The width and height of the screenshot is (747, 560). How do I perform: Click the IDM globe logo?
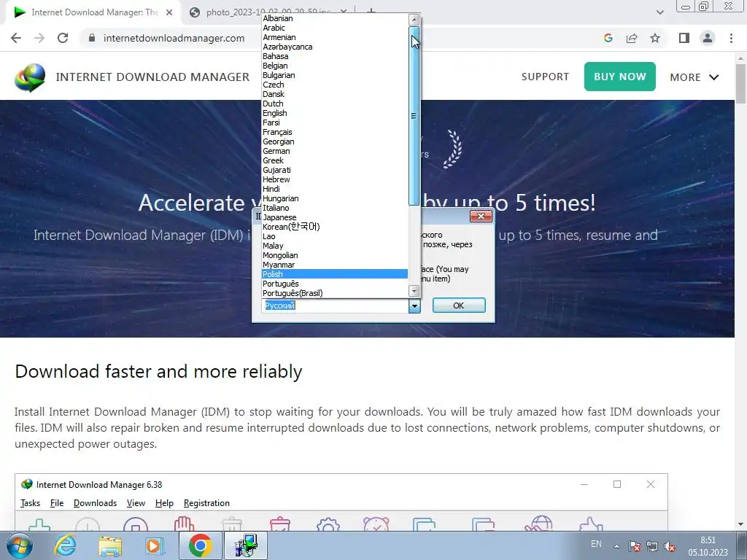point(29,77)
